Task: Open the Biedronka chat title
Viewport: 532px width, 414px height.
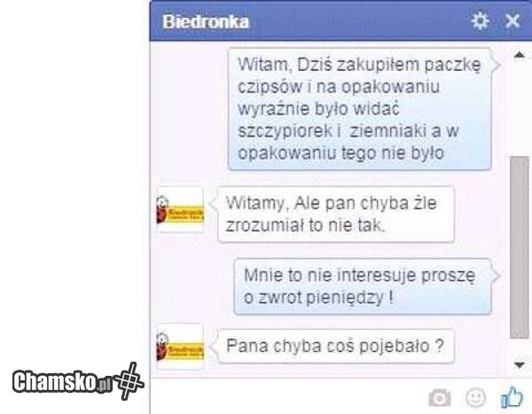Action: 206,21
